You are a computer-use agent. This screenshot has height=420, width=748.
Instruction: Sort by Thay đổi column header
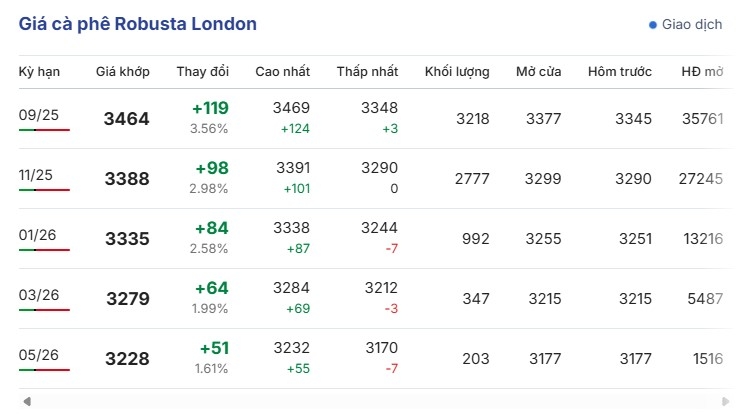click(203, 72)
